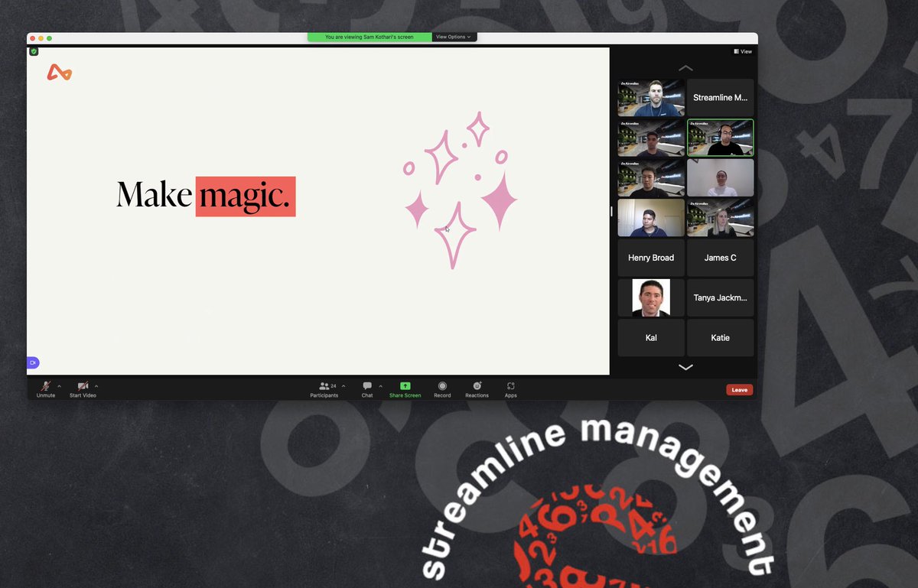Screen dimensions: 918x588
Task: Click the purple camera icon at left edge
Action: coord(33,362)
